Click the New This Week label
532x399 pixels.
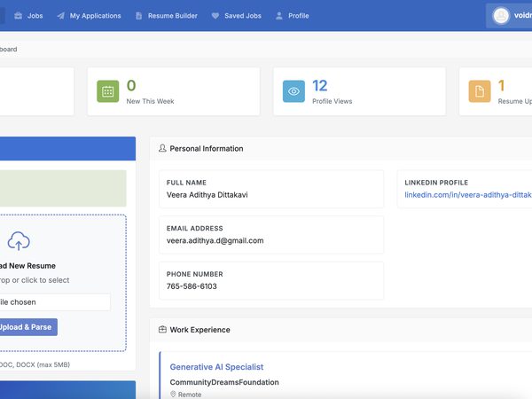click(x=151, y=101)
